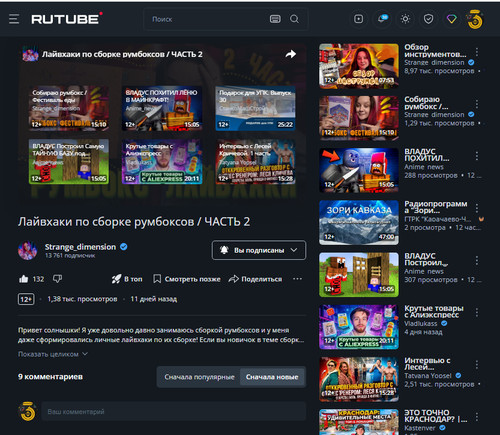Open ВЛАДУС ПОХИТИЛ sidebar knife thumbnail
This screenshot has height=435, width=500.
tap(359, 170)
